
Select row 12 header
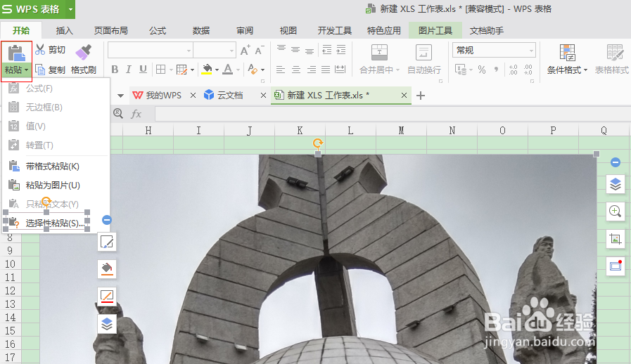tap(10, 290)
